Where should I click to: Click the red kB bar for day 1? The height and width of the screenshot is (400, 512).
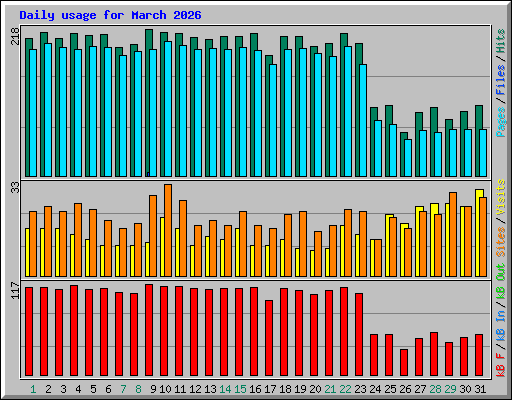click(x=29, y=331)
